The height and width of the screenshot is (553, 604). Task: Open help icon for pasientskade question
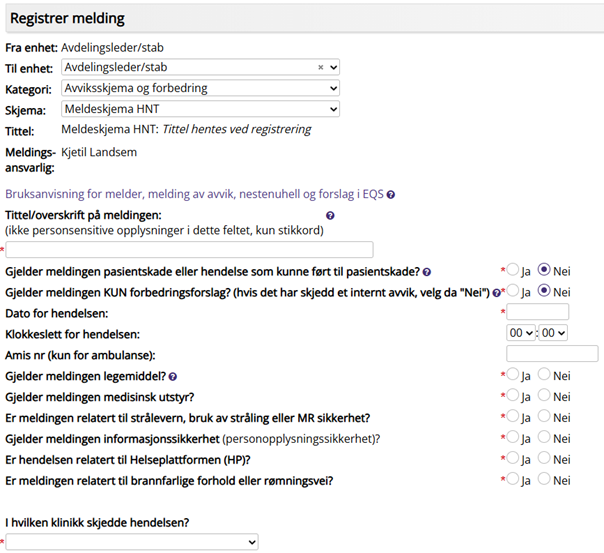(x=426, y=272)
